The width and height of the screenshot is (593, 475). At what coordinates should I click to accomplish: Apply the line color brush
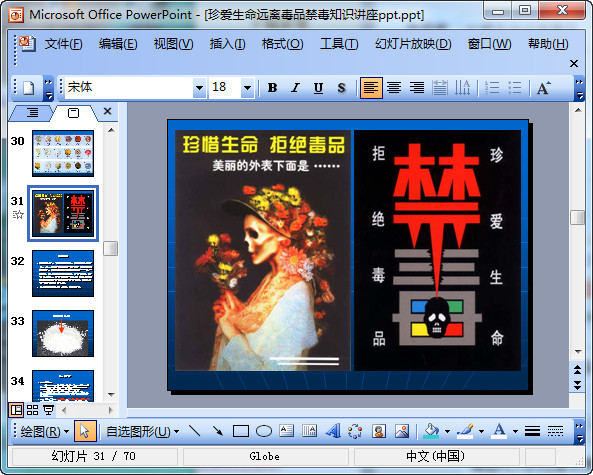pyautogui.click(x=465, y=431)
